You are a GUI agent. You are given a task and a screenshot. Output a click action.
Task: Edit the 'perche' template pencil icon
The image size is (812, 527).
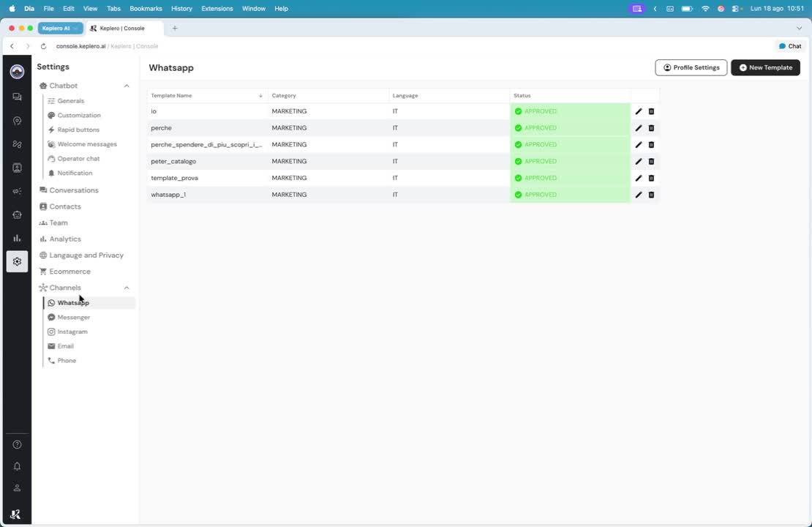[x=639, y=128]
